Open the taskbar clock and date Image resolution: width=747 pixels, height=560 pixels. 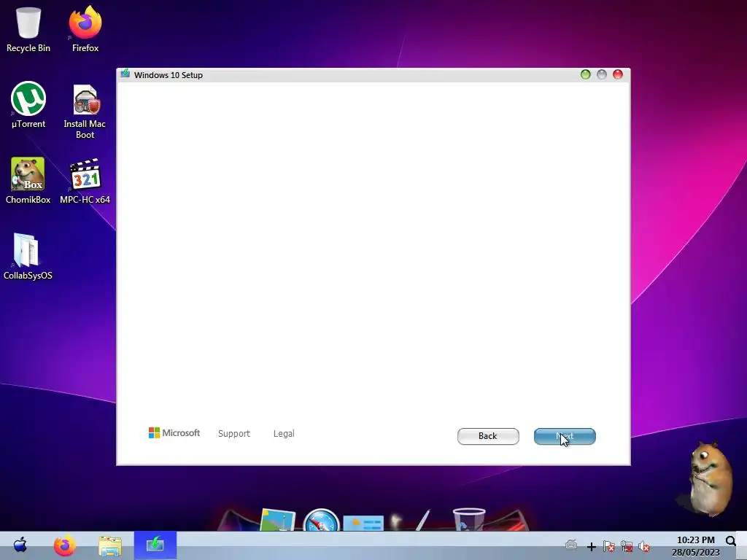click(695, 546)
